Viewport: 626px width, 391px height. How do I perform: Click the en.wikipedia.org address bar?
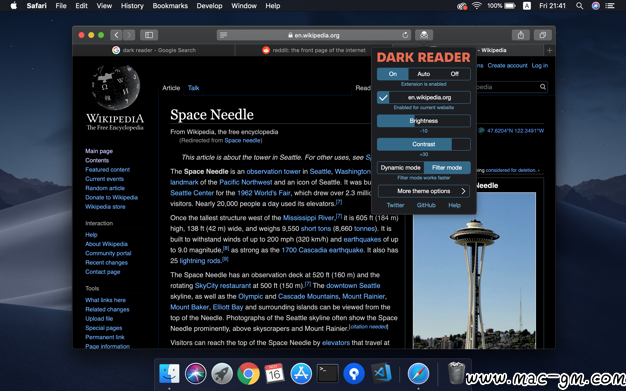(314, 35)
